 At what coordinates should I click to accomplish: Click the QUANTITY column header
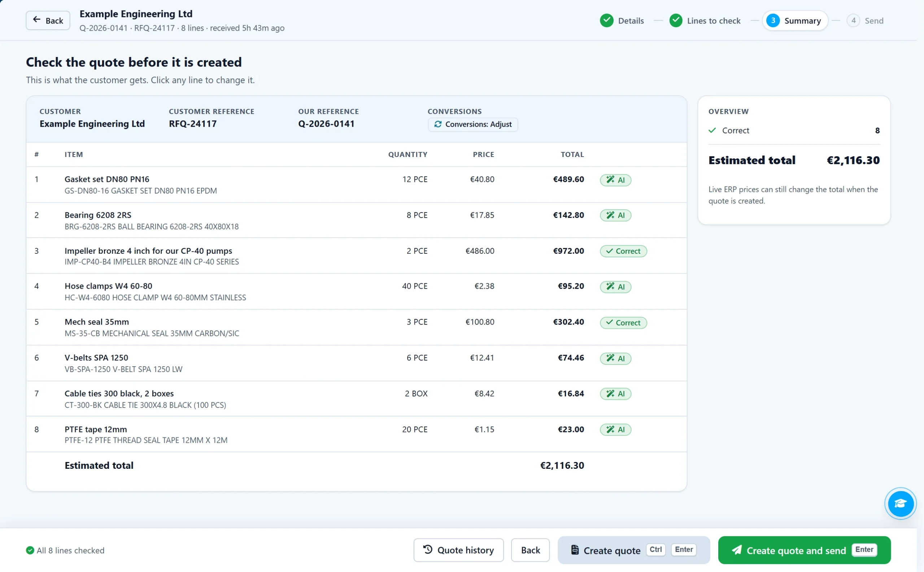pyautogui.click(x=407, y=154)
